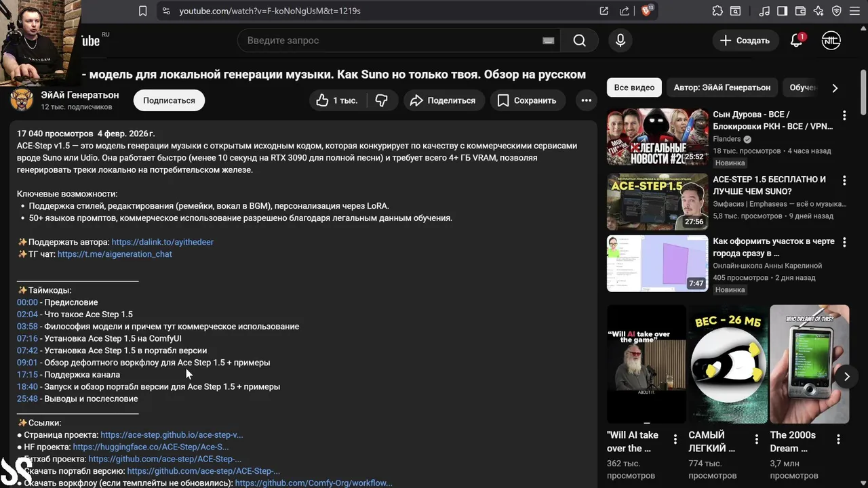Open ACE-STEP 1.5 БЕСПЛАТНО video thumbnail

[657, 202]
